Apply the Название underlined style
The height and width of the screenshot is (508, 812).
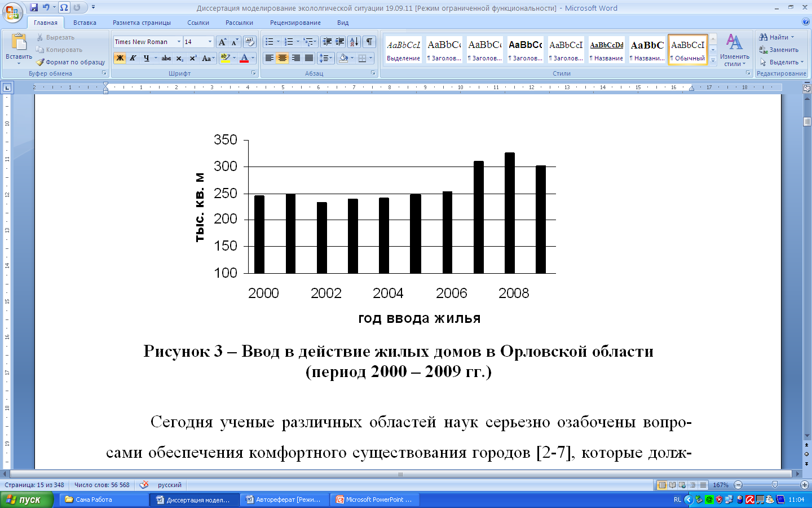pyautogui.click(x=607, y=50)
